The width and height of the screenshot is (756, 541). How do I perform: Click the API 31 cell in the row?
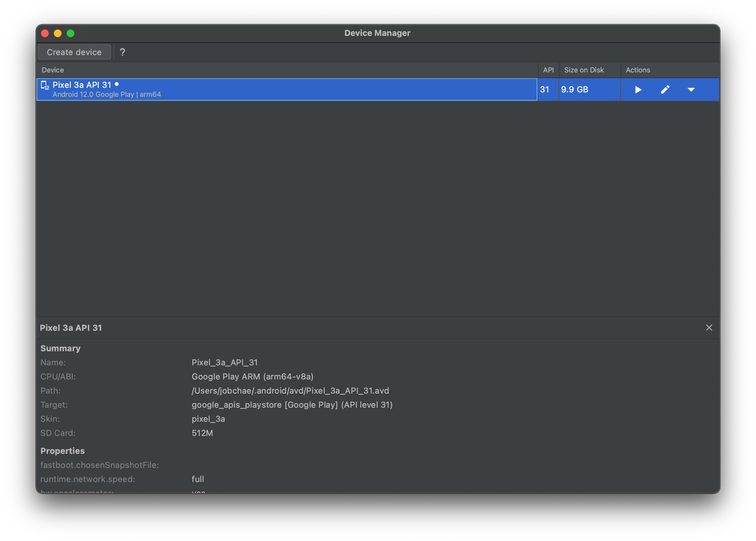544,90
